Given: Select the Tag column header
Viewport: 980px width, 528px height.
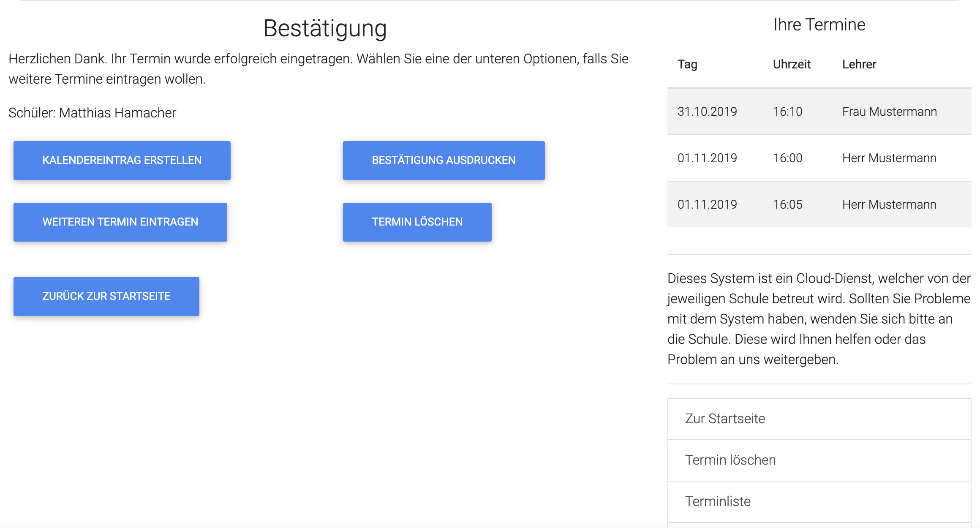Looking at the screenshot, I should click(x=687, y=64).
